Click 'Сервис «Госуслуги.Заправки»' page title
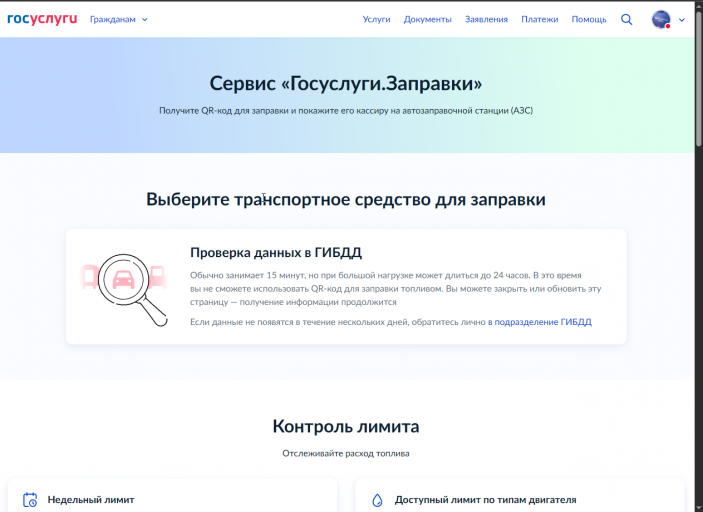 pos(346,83)
